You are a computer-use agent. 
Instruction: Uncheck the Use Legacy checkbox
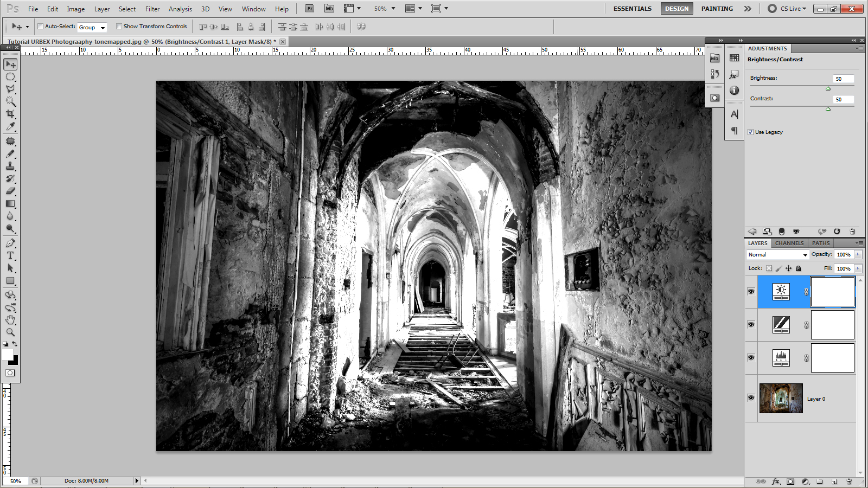click(x=750, y=132)
